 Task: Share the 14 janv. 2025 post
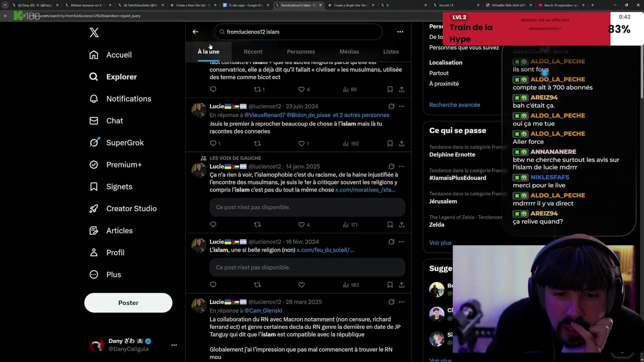click(x=401, y=225)
